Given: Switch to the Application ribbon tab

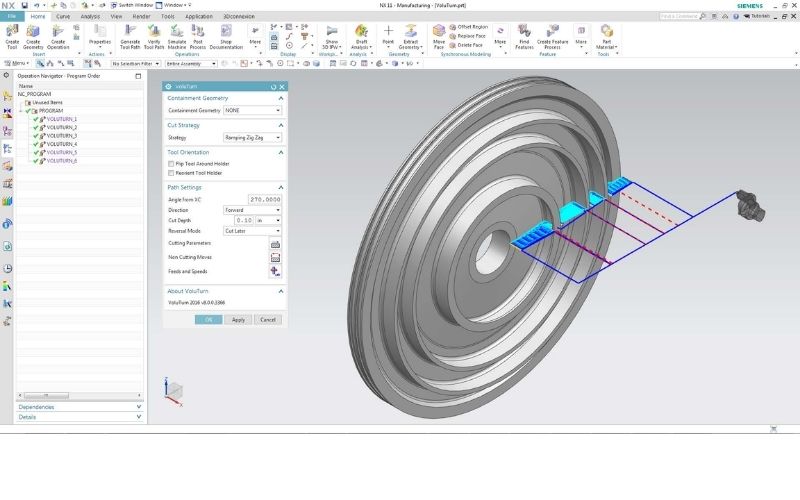Looking at the screenshot, I should click(198, 16).
